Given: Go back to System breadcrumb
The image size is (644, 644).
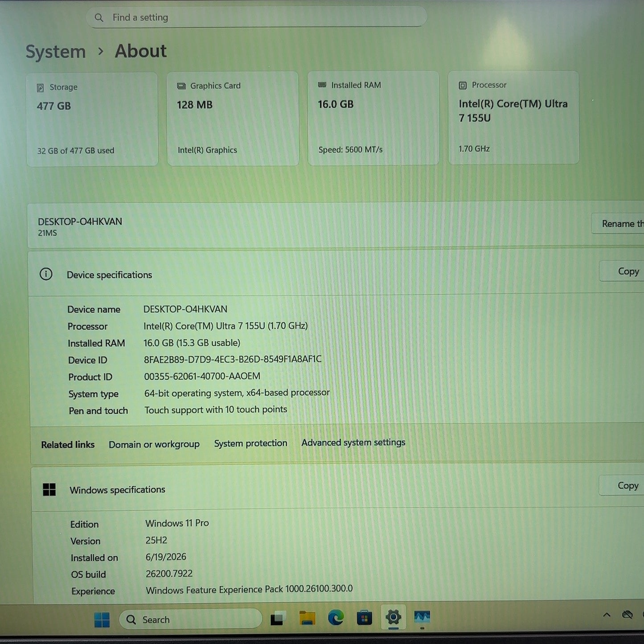Looking at the screenshot, I should tap(56, 52).
